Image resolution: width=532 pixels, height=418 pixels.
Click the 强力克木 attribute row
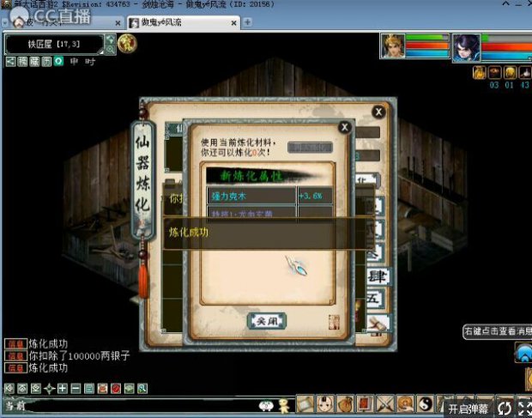coord(251,196)
